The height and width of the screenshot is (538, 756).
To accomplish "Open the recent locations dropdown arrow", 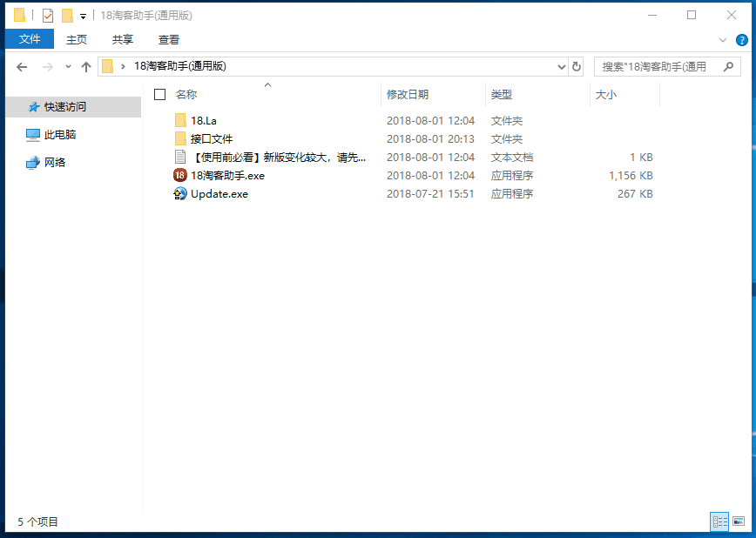I will [68, 67].
